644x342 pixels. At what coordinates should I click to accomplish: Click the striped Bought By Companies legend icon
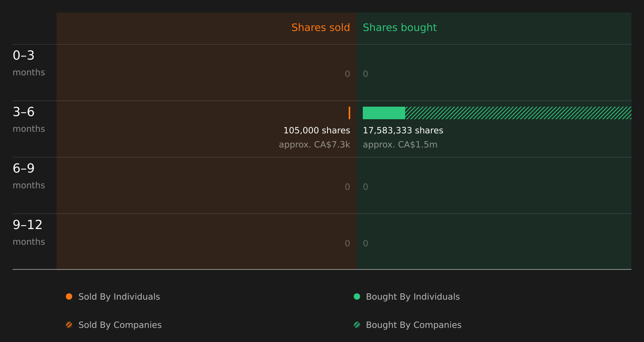(357, 325)
